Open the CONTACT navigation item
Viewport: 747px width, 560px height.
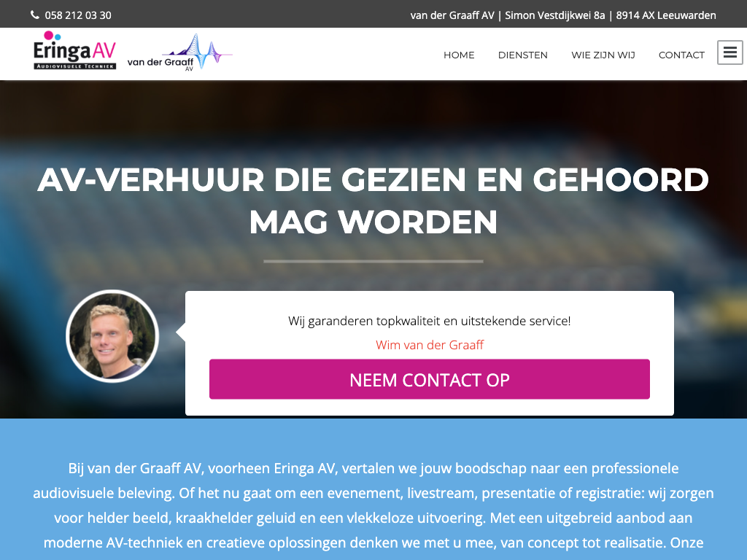click(681, 55)
